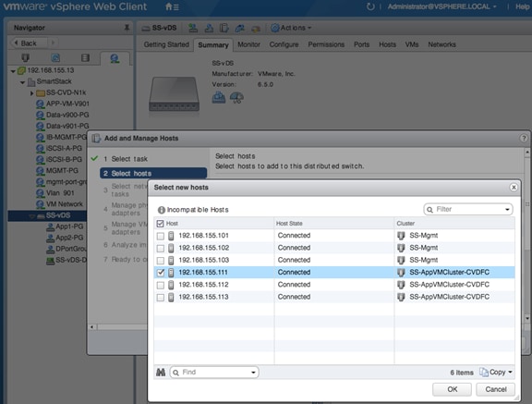Screen dimensions: 532x404
Task: Click the SS-vDS-D uplink icon in tree
Action: [x=50, y=261]
